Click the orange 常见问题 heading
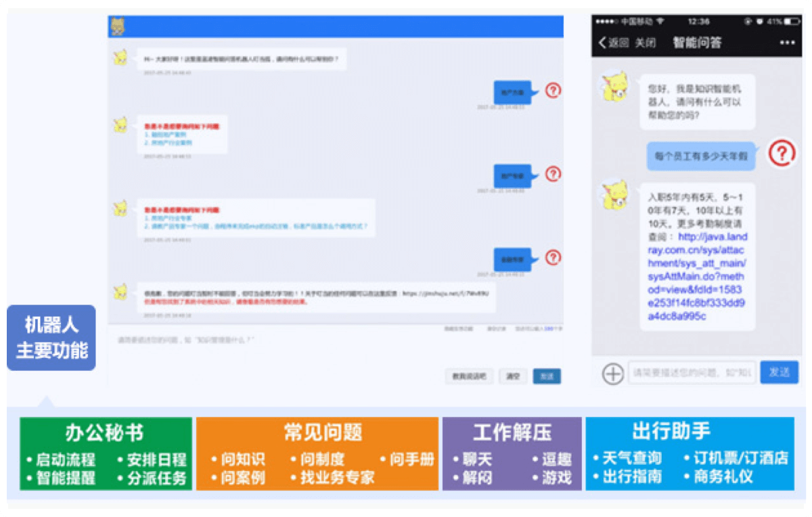The height and width of the screenshot is (517, 812). (323, 432)
